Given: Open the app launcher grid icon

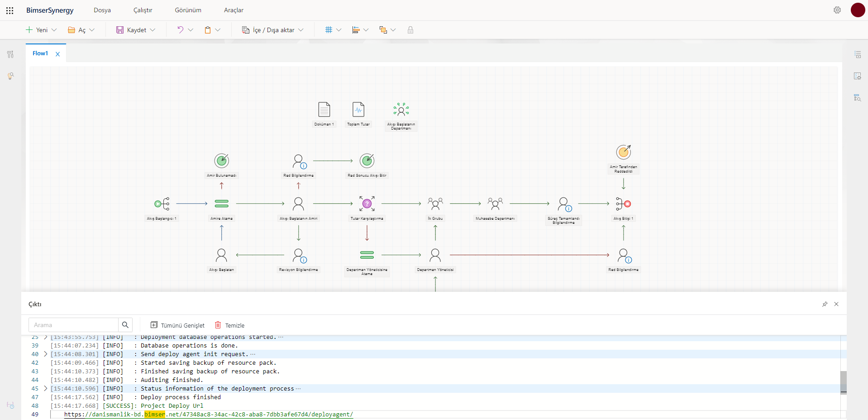Looking at the screenshot, I should coord(10,10).
